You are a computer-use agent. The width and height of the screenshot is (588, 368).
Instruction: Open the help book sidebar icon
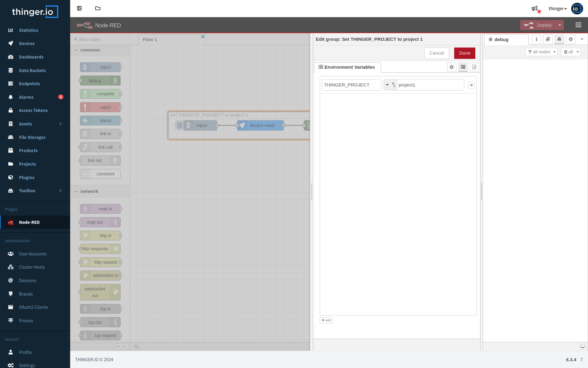(x=548, y=39)
